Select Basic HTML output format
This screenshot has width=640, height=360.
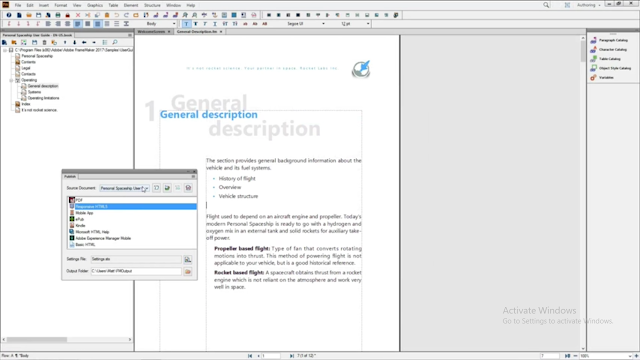click(85, 244)
